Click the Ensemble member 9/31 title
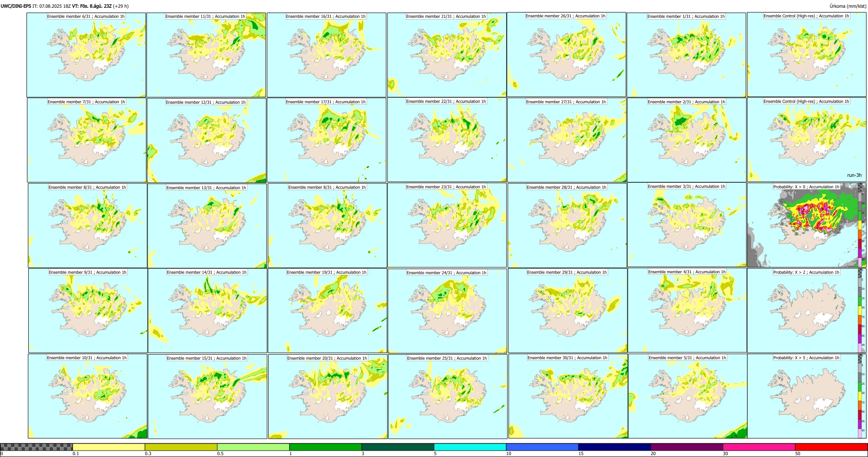Image resolution: width=868 pixels, height=457 pixels. 88,272
